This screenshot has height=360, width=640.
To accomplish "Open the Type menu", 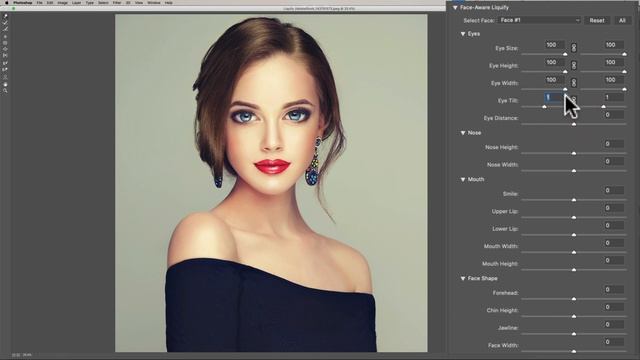I will point(89,2).
